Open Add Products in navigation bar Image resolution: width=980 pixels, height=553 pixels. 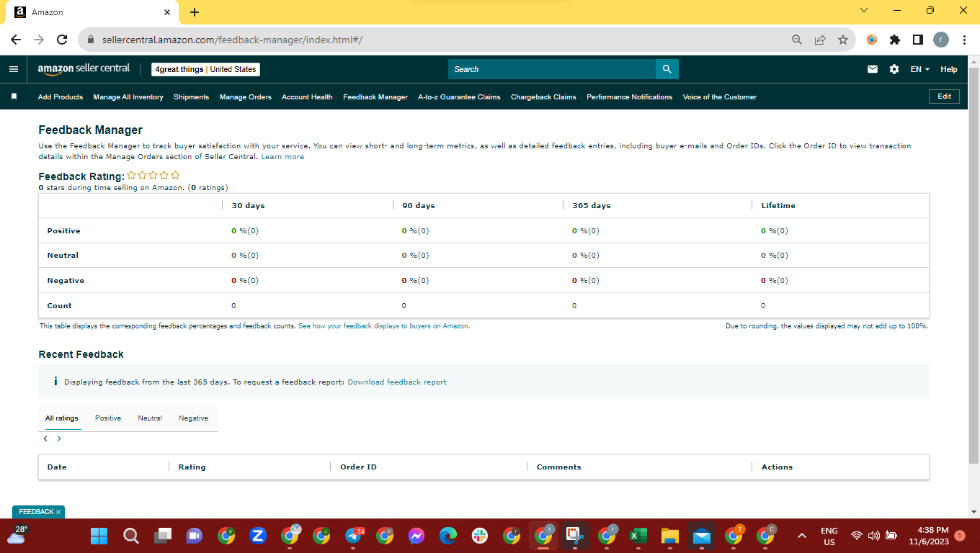[61, 97]
